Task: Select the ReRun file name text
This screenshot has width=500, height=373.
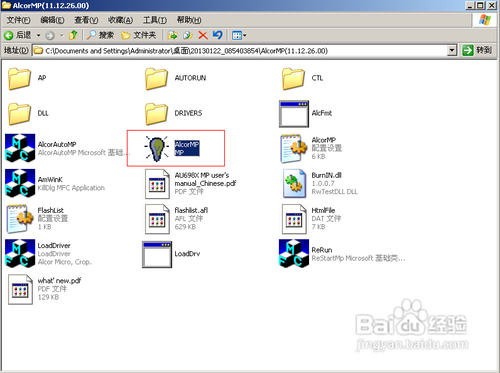Action: pos(322,250)
